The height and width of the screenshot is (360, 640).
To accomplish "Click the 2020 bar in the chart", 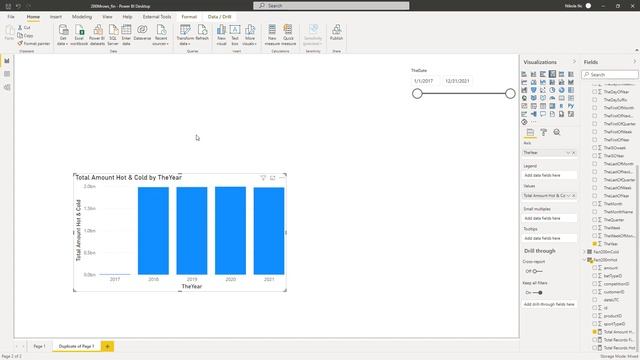I will point(231,231).
